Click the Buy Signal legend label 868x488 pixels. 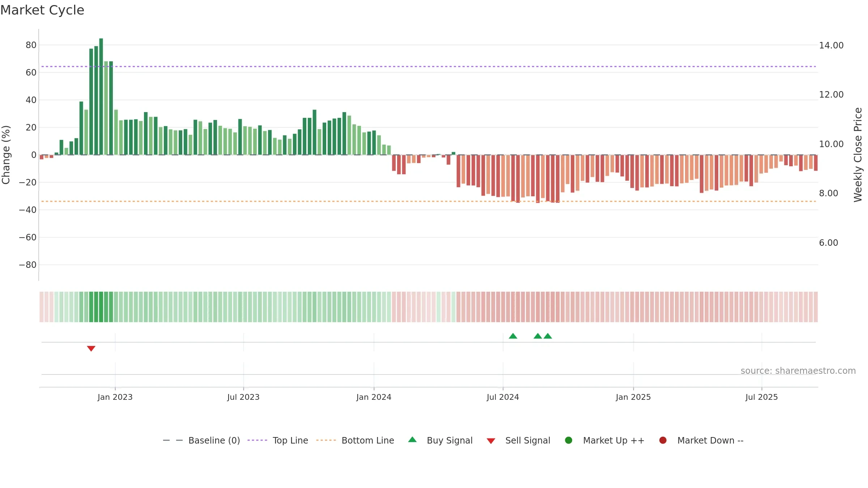[x=450, y=440]
